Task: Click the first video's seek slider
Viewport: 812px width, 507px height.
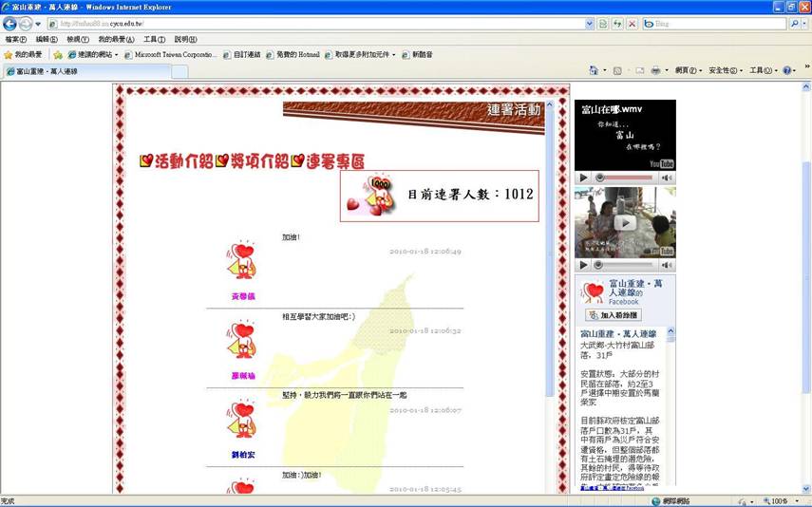Action: coord(627,178)
